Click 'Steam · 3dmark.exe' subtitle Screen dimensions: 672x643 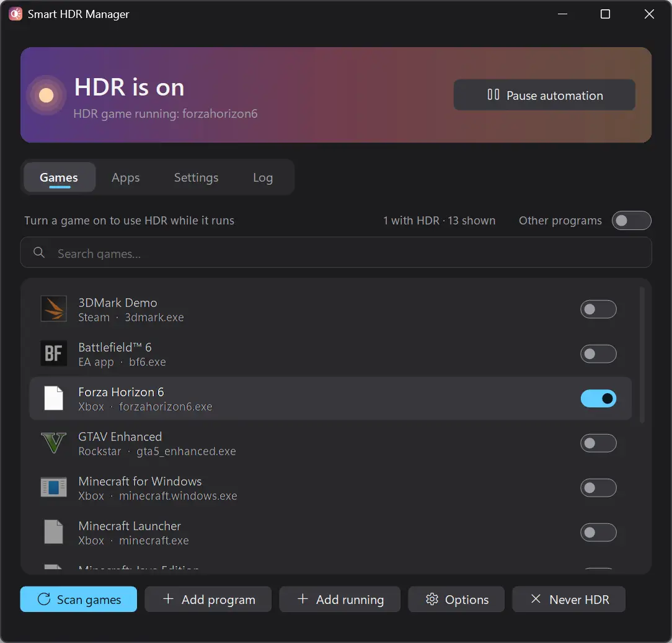point(131,317)
